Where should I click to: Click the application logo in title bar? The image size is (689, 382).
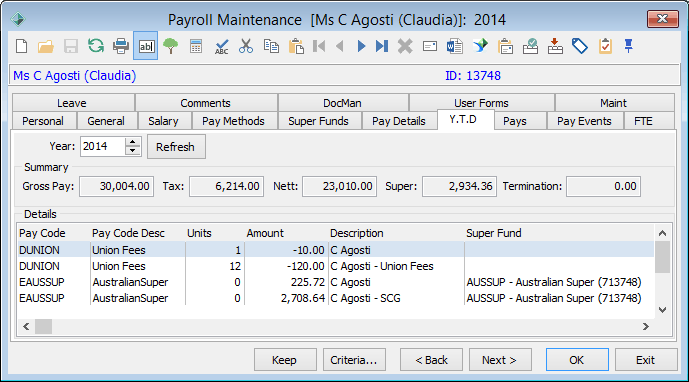click(x=18, y=19)
